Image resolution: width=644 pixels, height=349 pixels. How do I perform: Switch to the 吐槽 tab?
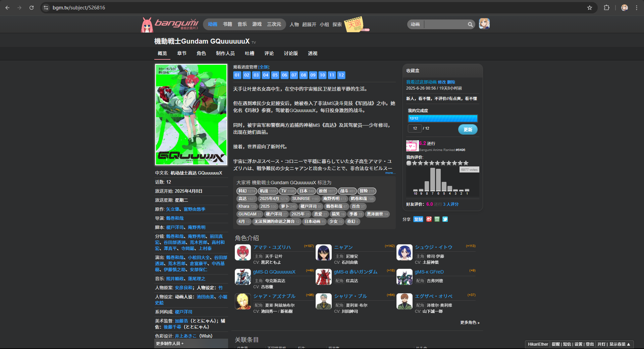coord(250,53)
